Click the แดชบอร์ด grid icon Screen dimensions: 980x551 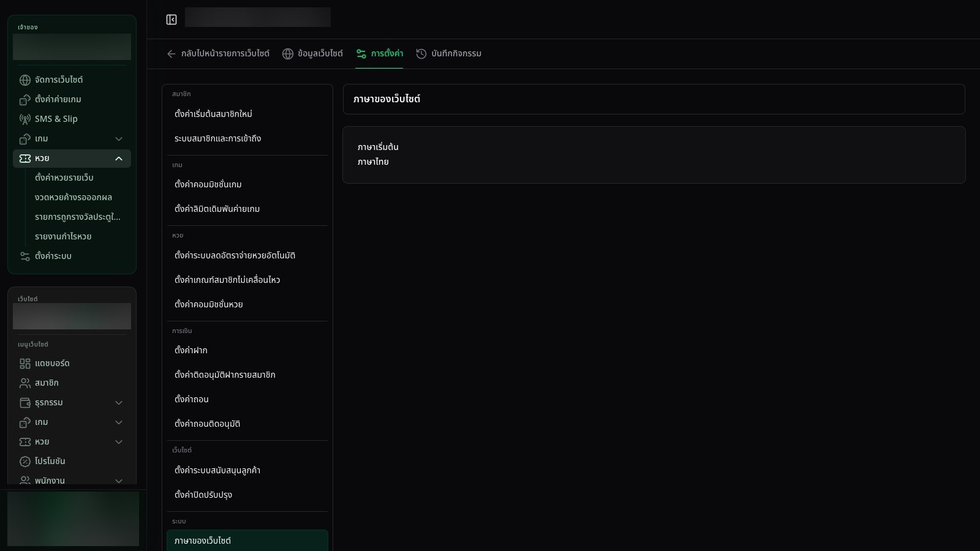(x=25, y=364)
